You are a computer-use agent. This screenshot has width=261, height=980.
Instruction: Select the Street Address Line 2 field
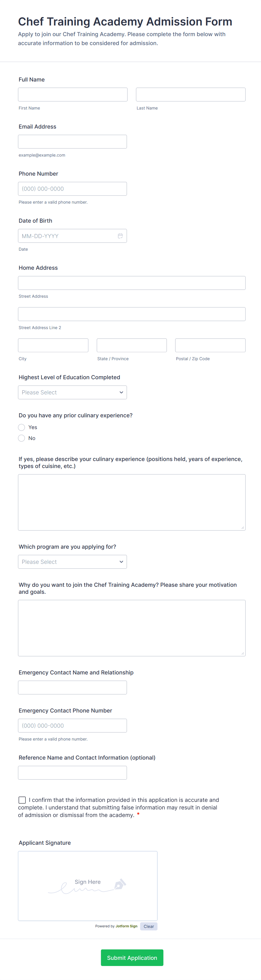[x=131, y=314]
